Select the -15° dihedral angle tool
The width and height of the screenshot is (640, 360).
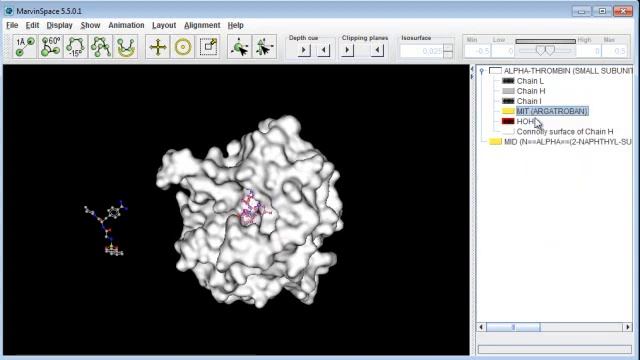pos(76,47)
